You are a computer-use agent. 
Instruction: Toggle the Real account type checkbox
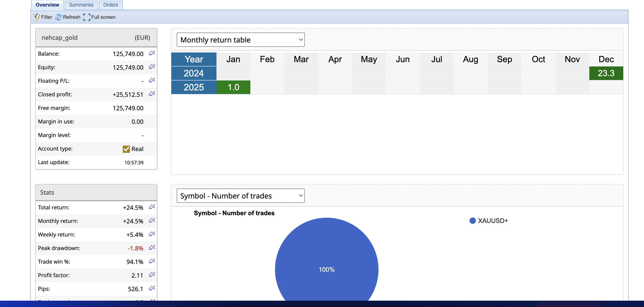coord(126,149)
